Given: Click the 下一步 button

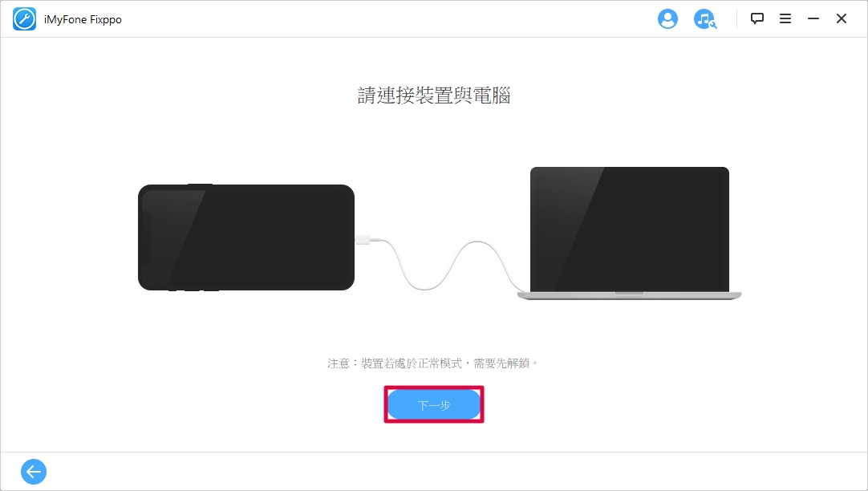Looking at the screenshot, I should [x=434, y=404].
